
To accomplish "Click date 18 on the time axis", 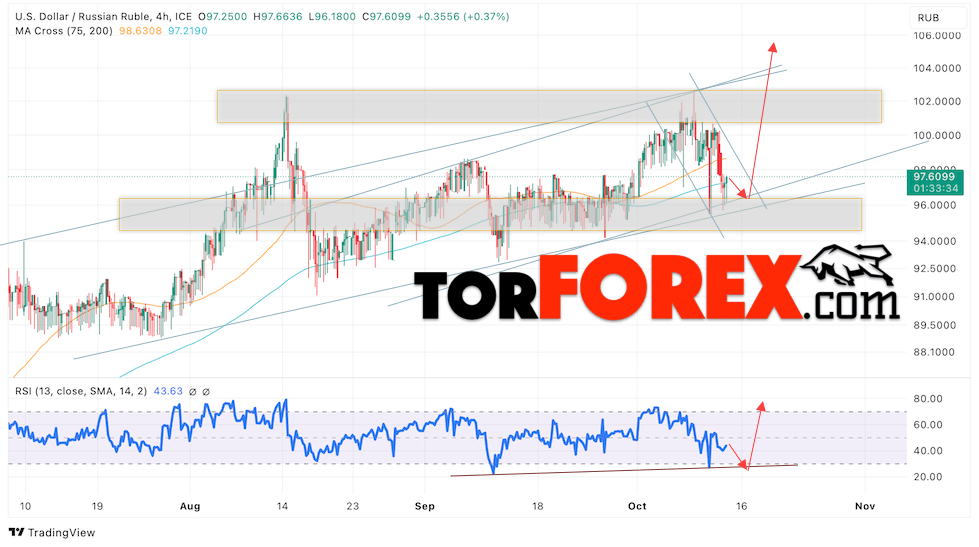I will pos(538,506).
